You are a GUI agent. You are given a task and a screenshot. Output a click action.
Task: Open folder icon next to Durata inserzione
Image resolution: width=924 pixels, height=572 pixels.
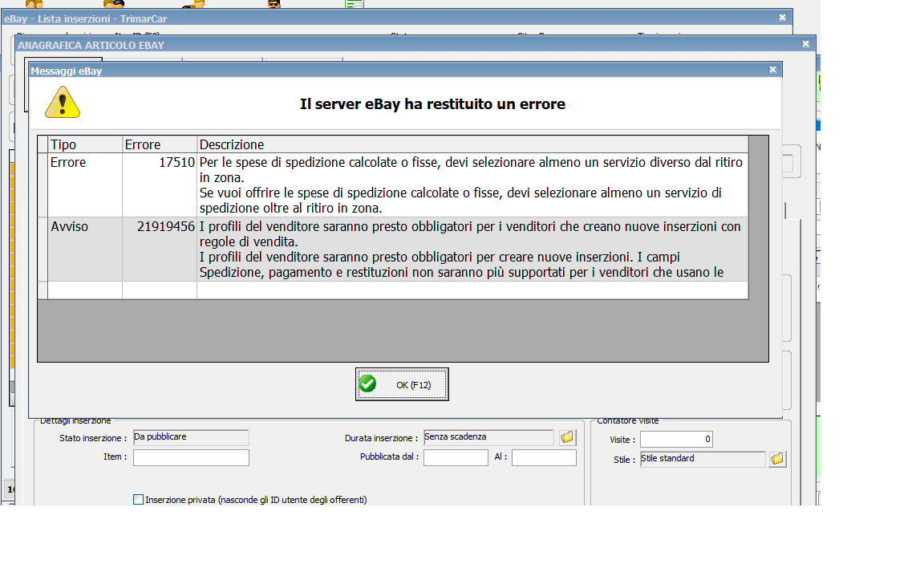coord(567,437)
